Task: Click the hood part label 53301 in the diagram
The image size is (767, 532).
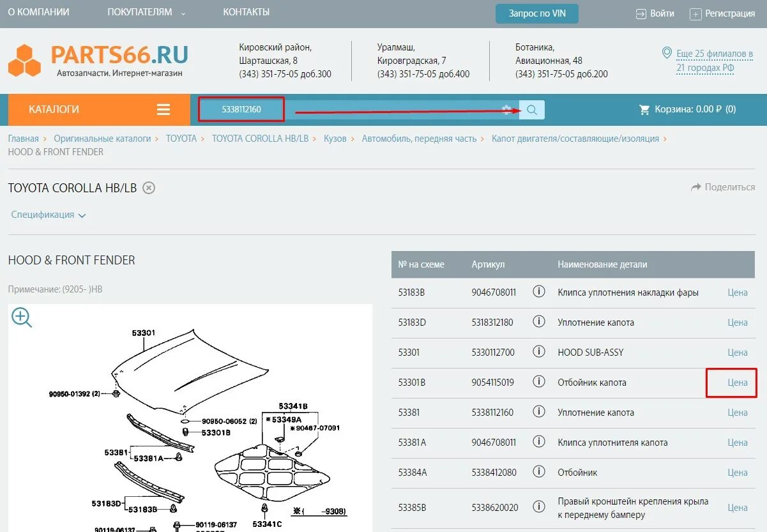Action: point(144,333)
